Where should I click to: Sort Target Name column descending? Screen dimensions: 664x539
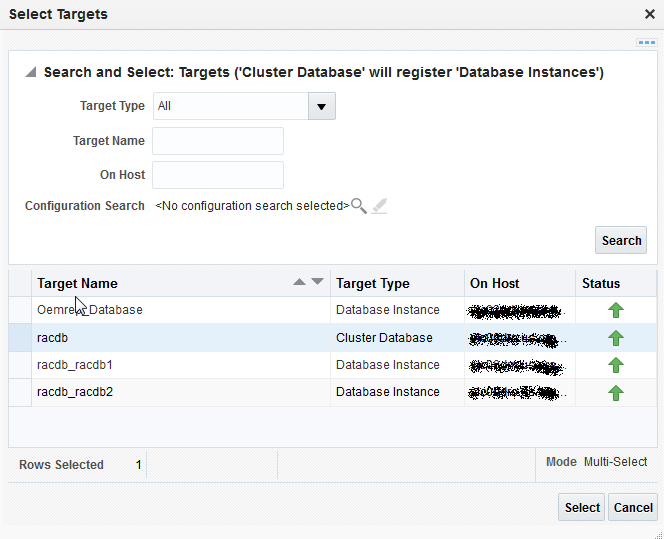click(x=318, y=282)
